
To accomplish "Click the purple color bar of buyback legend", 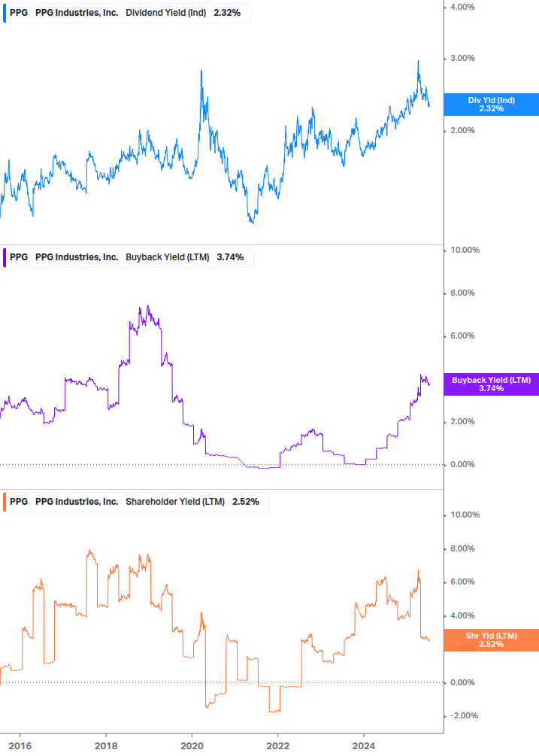I will [x=5, y=257].
